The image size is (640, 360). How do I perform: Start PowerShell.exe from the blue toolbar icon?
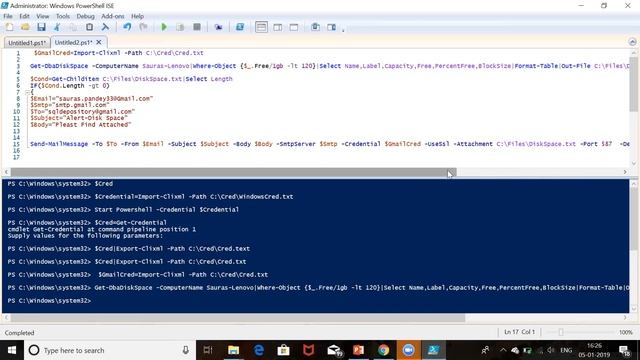click(x=240, y=27)
